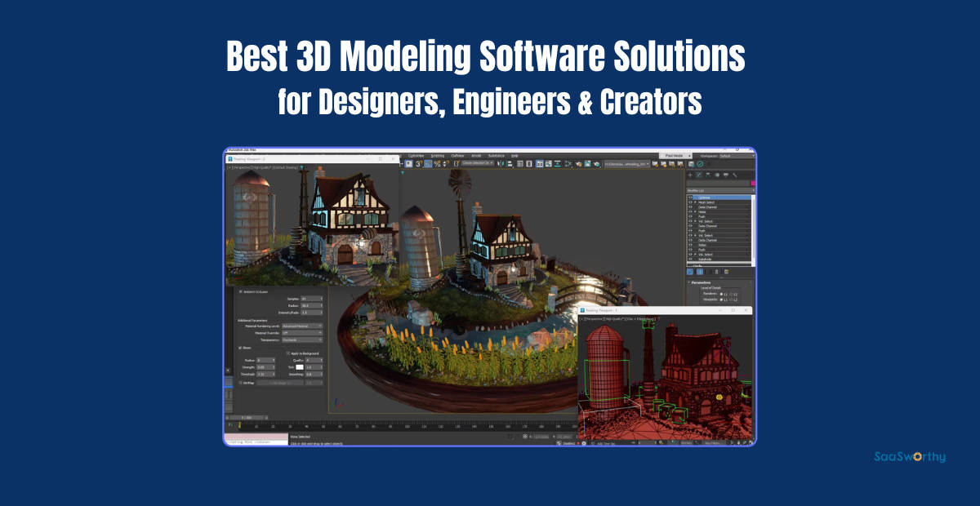Click the Dirt Map No Map button
This screenshot has height=506, width=980.
(280, 383)
